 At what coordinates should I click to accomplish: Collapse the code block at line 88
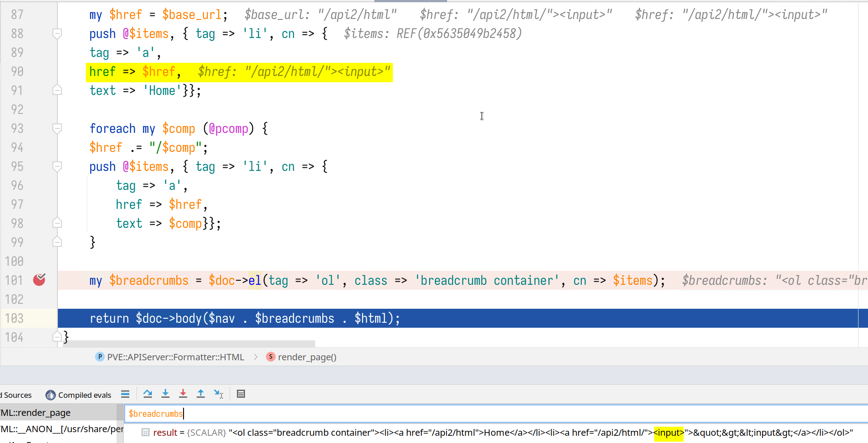click(x=57, y=33)
